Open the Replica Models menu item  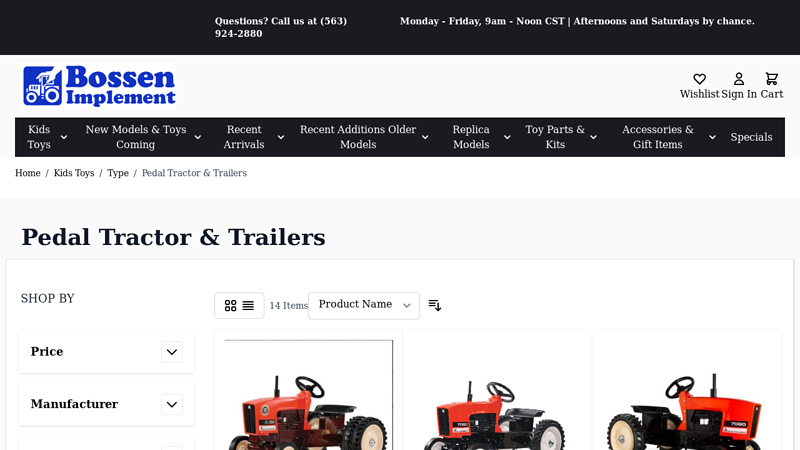tap(471, 137)
